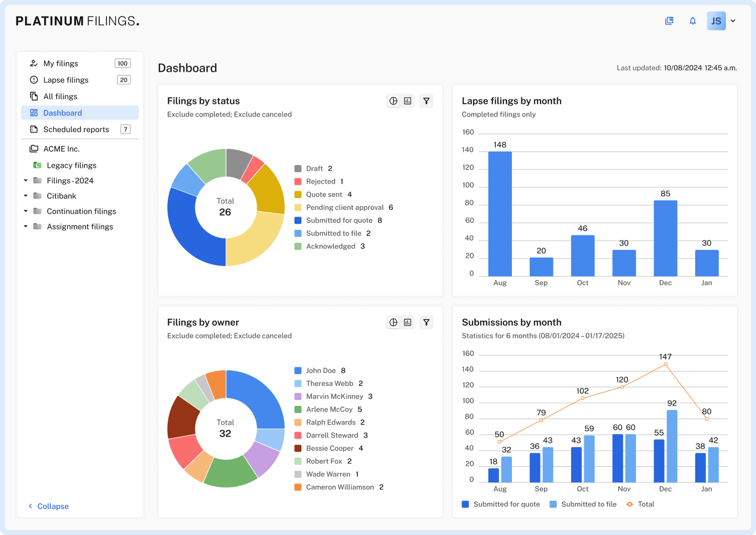
Task: Click the ACME Inc. folder icon
Action: point(34,149)
